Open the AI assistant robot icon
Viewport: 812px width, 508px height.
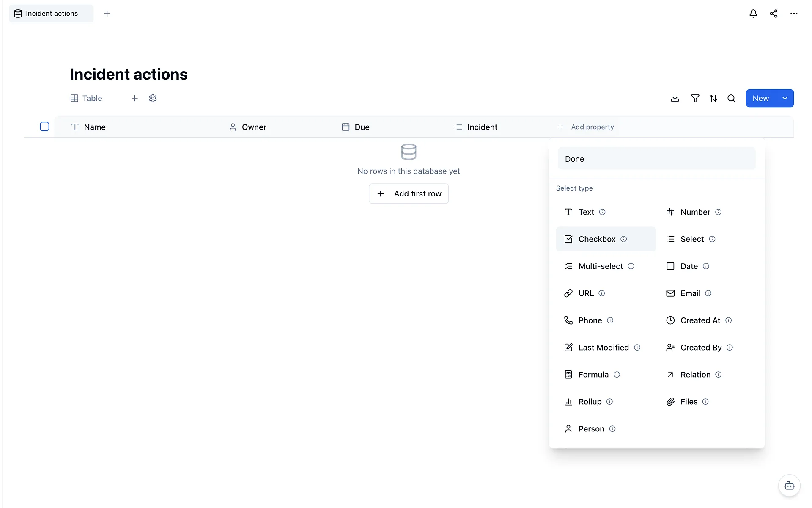tap(789, 486)
